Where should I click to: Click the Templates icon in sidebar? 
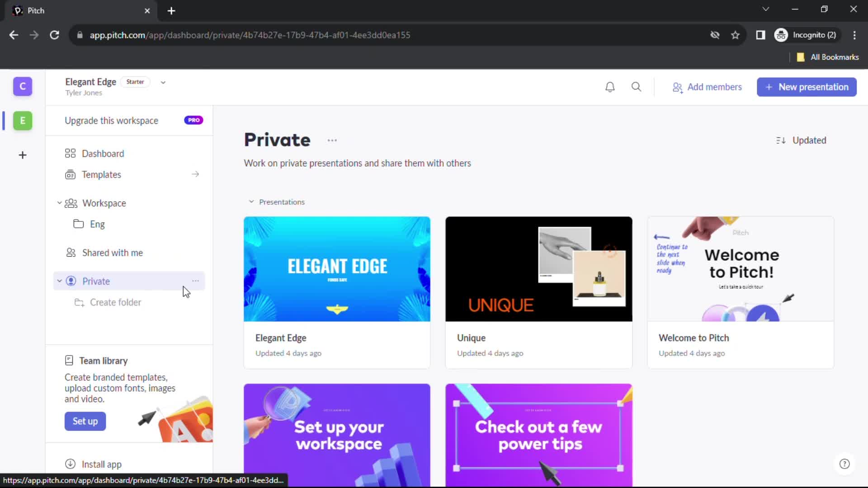tap(71, 174)
